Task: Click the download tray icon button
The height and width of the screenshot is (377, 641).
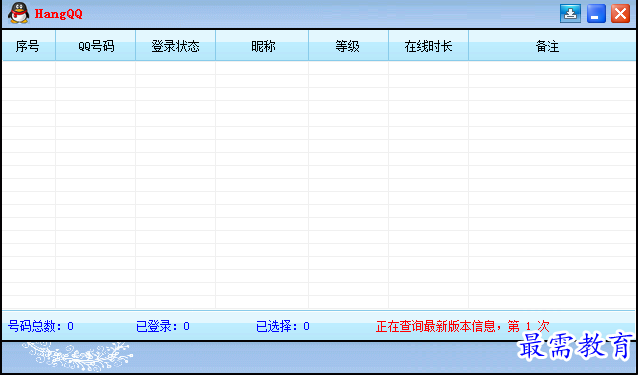Action: (x=571, y=13)
